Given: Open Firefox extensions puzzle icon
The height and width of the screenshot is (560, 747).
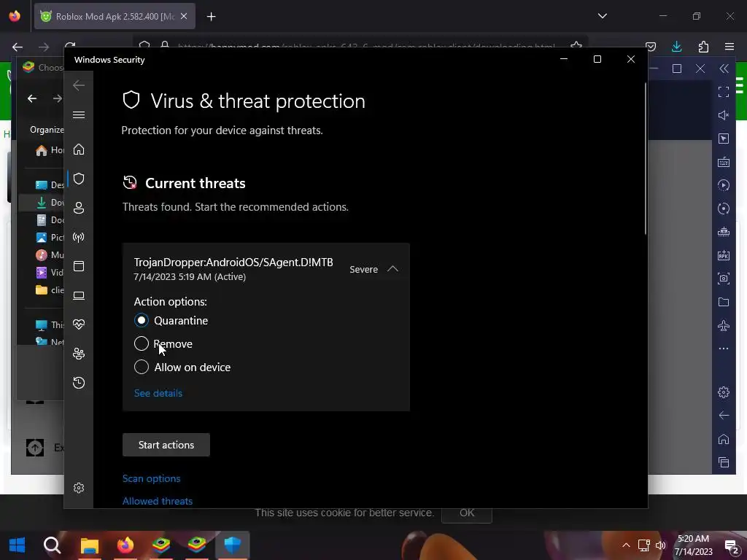Looking at the screenshot, I should click(703, 46).
